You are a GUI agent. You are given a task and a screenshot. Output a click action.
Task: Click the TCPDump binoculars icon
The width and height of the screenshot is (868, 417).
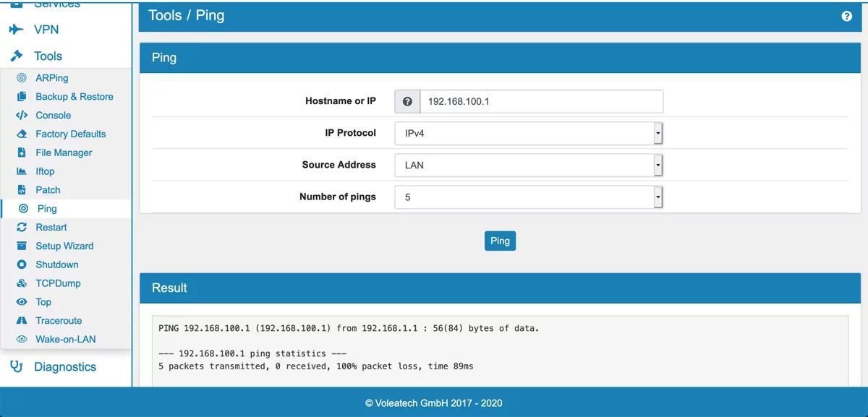(x=22, y=284)
